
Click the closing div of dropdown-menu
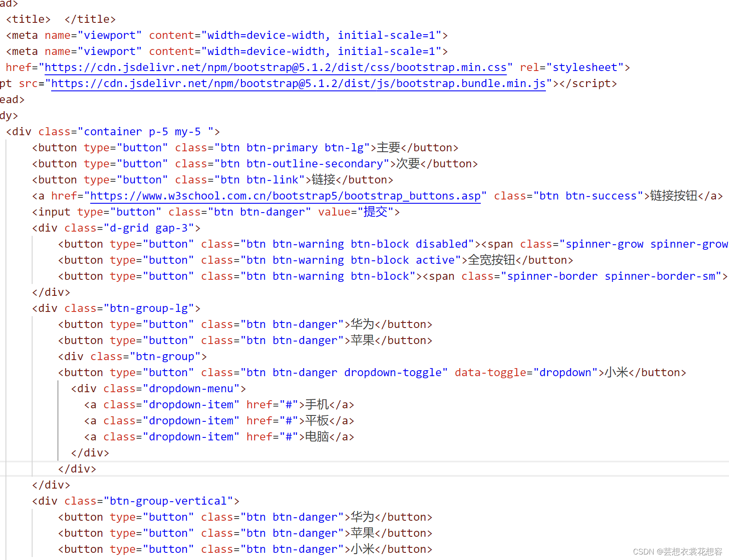(90, 453)
